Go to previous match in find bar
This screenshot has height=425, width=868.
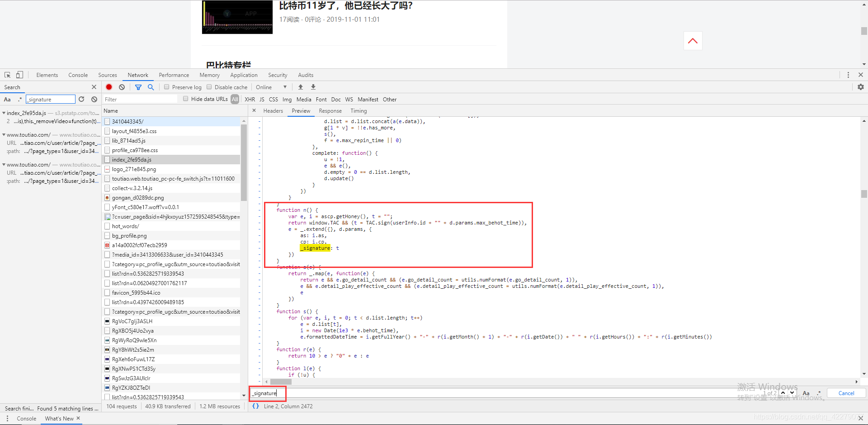[783, 393]
